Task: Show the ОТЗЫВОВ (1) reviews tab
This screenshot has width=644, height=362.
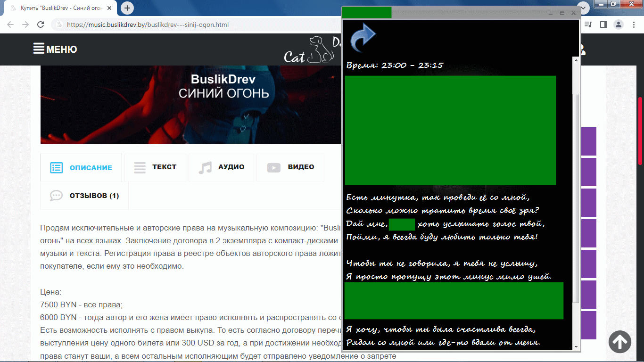Action: [x=84, y=196]
